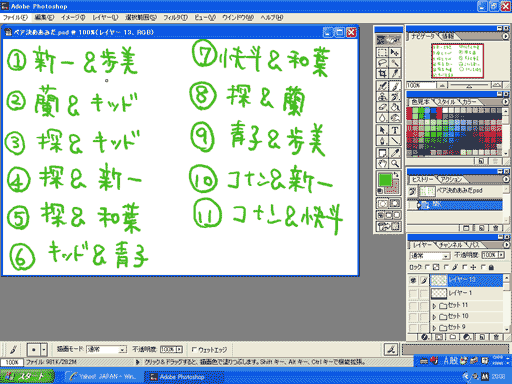Viewport: 512px width, 384px height.
Task: Select the Dodge tool
Action: [x=395, y=117]
